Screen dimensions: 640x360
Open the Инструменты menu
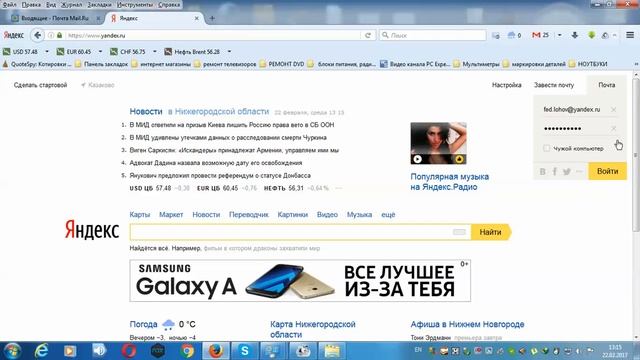click(x=135, y=5)
